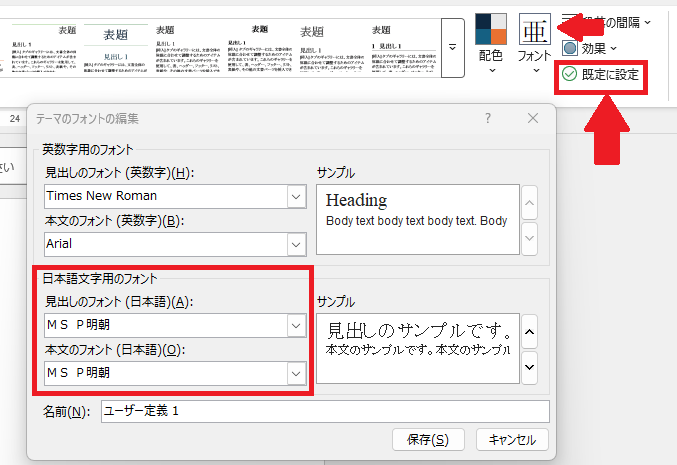Image resolution: width=677 pixels, height=465 pixels.
Task: Click the 見出しのサンプルです sample text
Action: (420, 331)
